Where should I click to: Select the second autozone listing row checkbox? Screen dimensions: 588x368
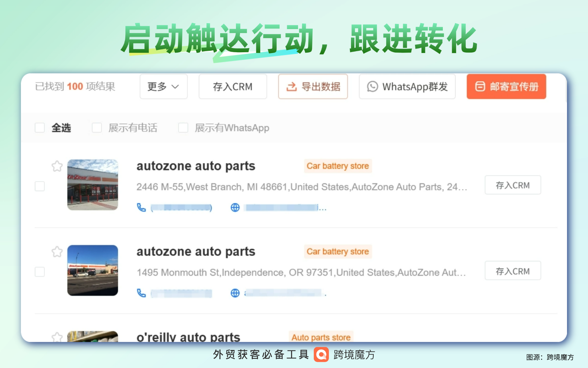point(40,272)
